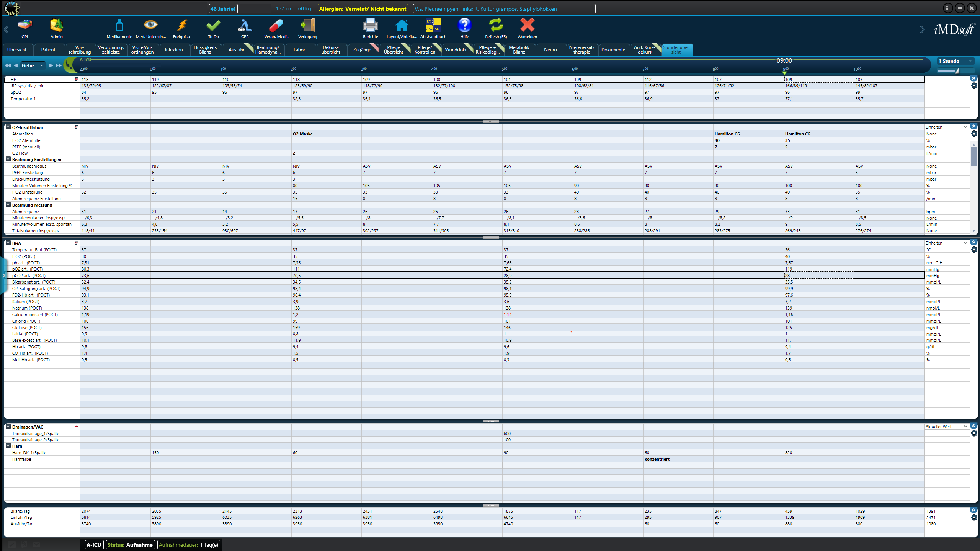
Task: Collapse the Harn group toggle
Action: click(8, 446)
